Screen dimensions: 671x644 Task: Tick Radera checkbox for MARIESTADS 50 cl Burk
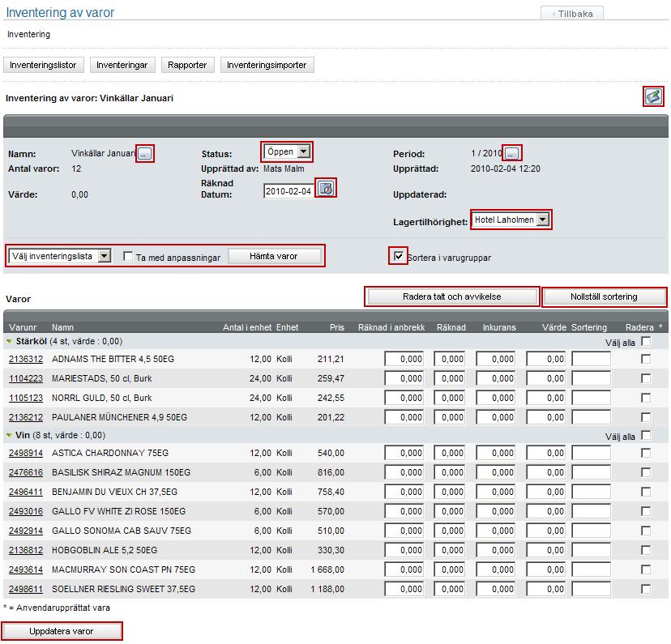click(x=646, y=378)
